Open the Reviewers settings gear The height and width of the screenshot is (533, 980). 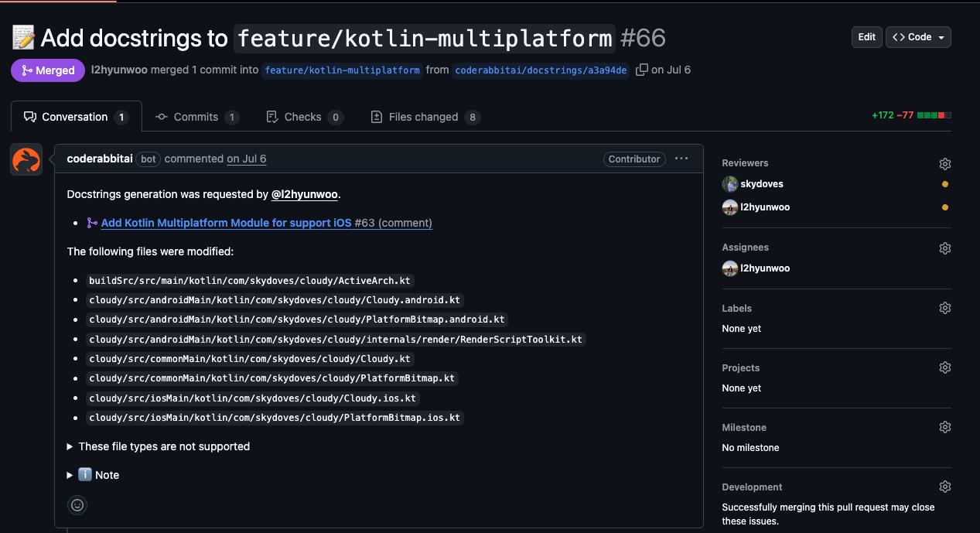click(944, 164)
